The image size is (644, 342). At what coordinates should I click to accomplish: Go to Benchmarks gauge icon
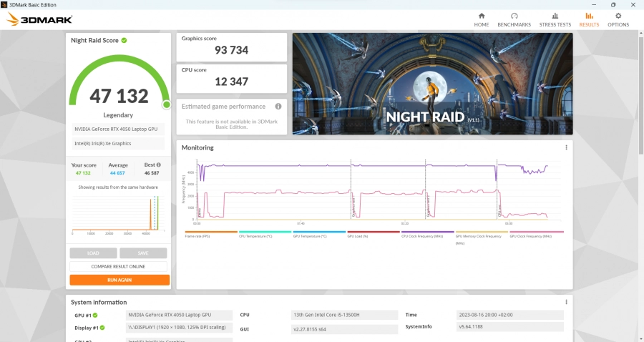coord(514,16)
